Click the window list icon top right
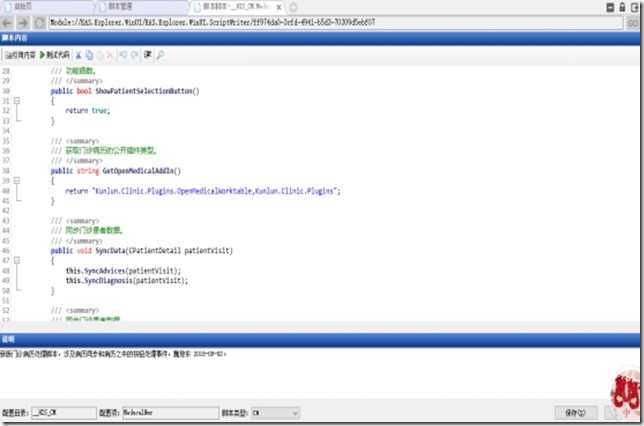644x426 pixels. coord(610,7)
